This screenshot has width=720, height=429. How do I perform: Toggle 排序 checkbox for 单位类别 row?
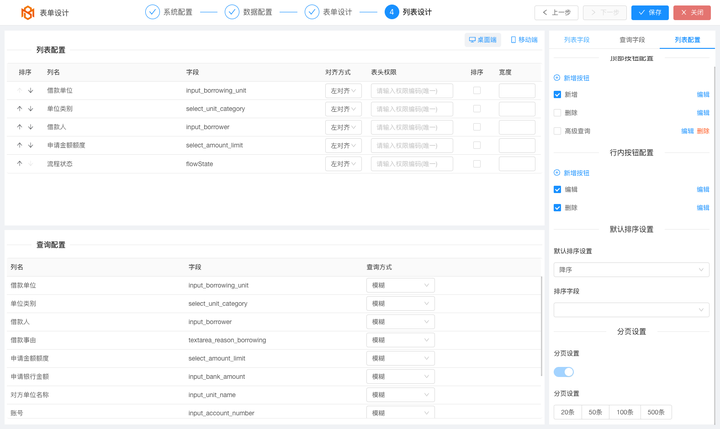(x=477, y=109)
